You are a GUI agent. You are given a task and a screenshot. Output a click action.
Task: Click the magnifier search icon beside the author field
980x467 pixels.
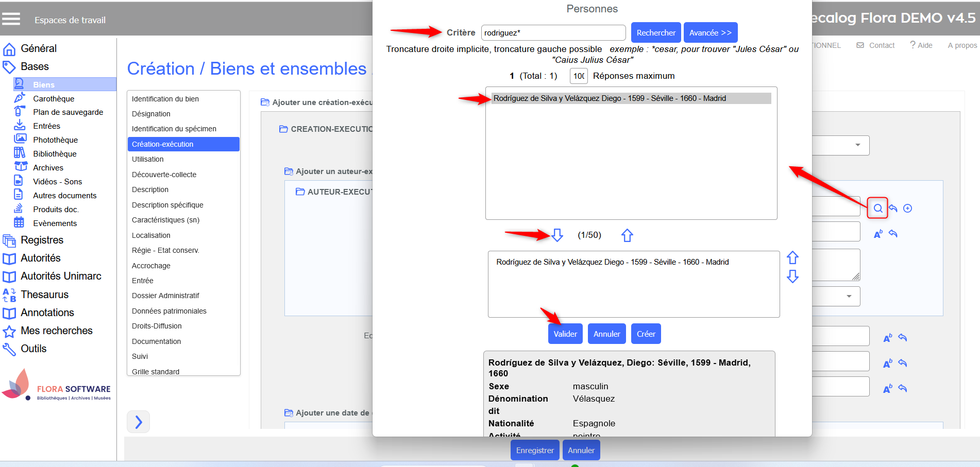pyautogui.click(x=877, y=208)
